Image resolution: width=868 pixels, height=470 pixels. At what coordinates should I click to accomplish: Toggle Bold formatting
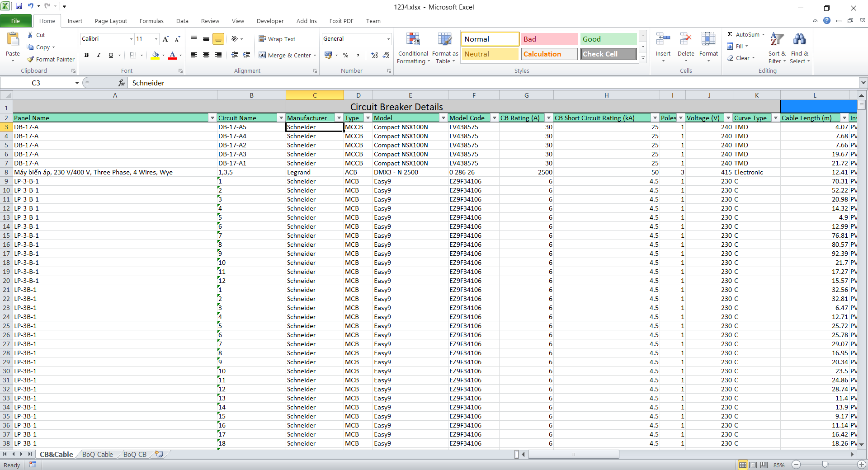(86, 55)
